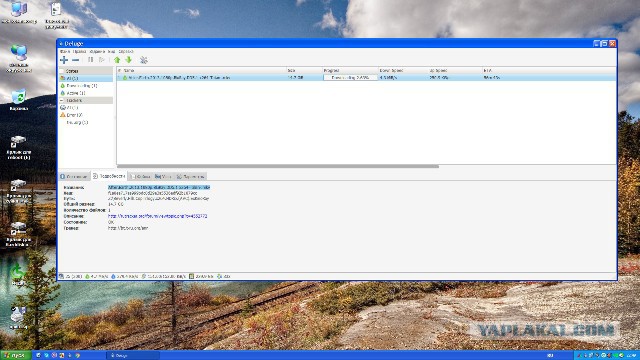The height and width of the screenshot is (360, 640).
Task: Click the torrent list horizontal scrollbar
Action: (278, 167)
